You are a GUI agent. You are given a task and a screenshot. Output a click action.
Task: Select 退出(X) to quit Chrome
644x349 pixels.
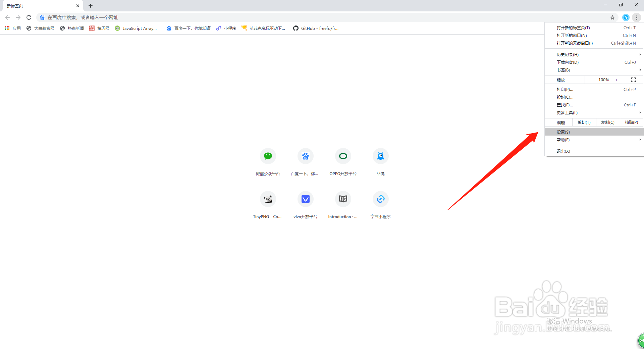[x=594, y=151]
